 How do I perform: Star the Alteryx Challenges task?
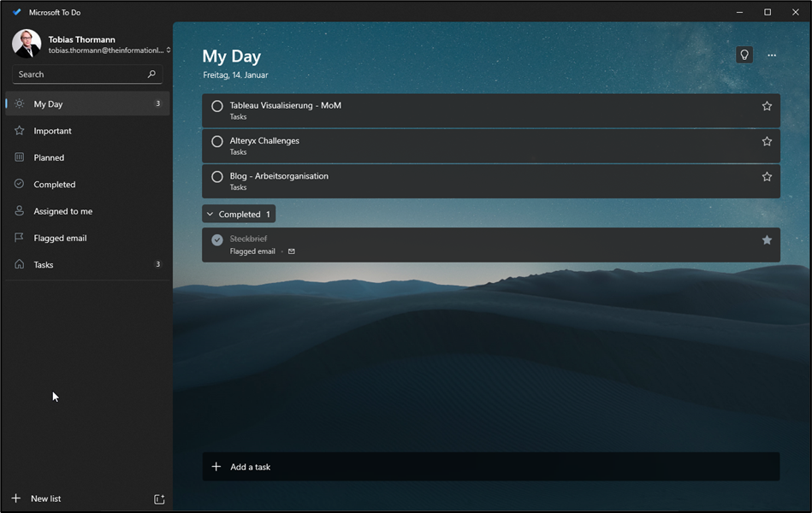[767, 141]
